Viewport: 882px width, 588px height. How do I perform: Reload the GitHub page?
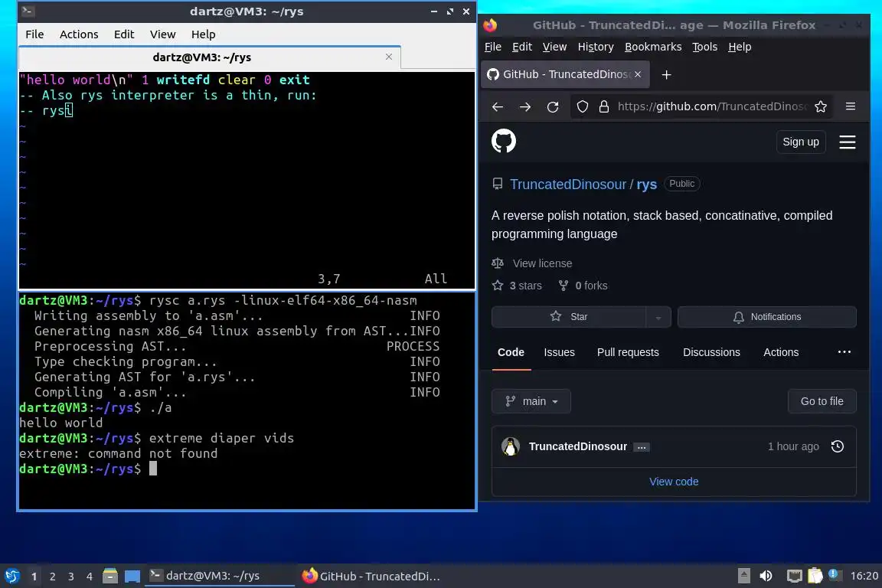click(553, 107)
